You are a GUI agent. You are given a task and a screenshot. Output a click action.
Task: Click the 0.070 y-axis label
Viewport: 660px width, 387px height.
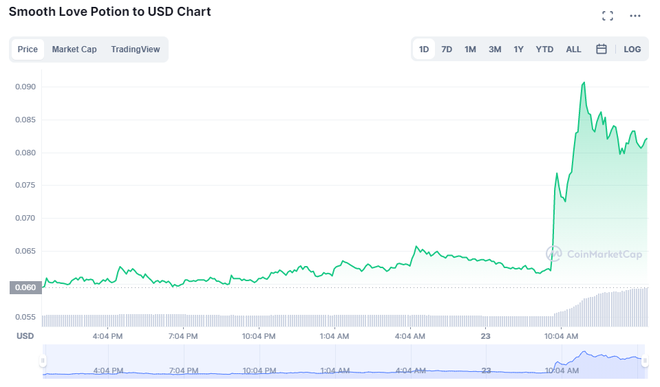(25, 218)
